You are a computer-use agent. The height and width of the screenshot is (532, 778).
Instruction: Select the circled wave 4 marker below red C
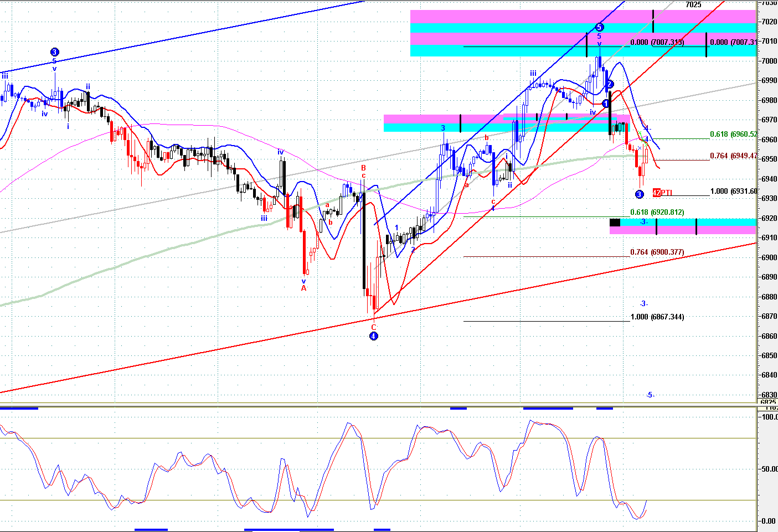(x=374, y=336)
